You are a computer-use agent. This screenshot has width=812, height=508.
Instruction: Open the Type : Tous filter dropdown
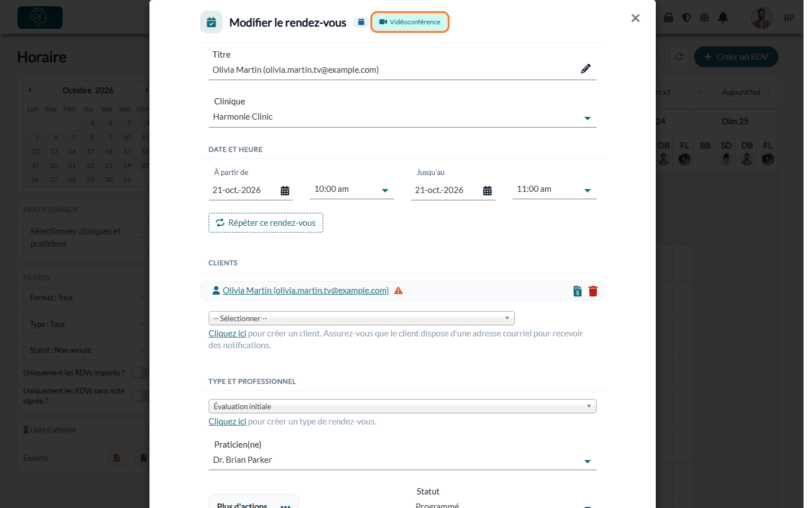point(86,325)
